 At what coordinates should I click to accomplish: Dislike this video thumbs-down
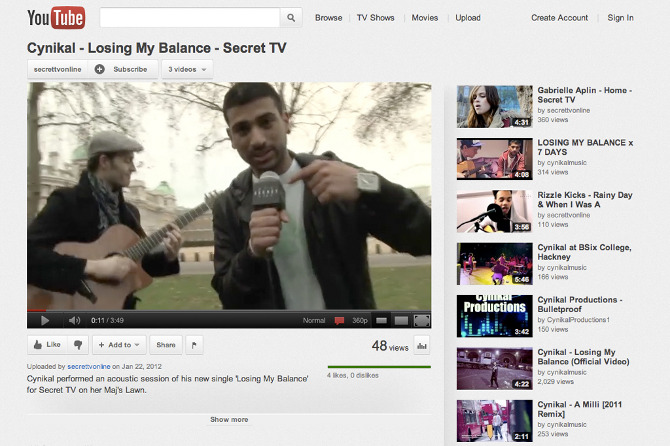78,345
